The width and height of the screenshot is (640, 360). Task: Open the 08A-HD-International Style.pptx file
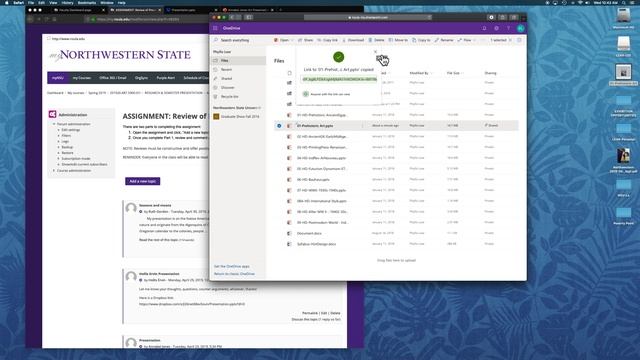[322, 201]
